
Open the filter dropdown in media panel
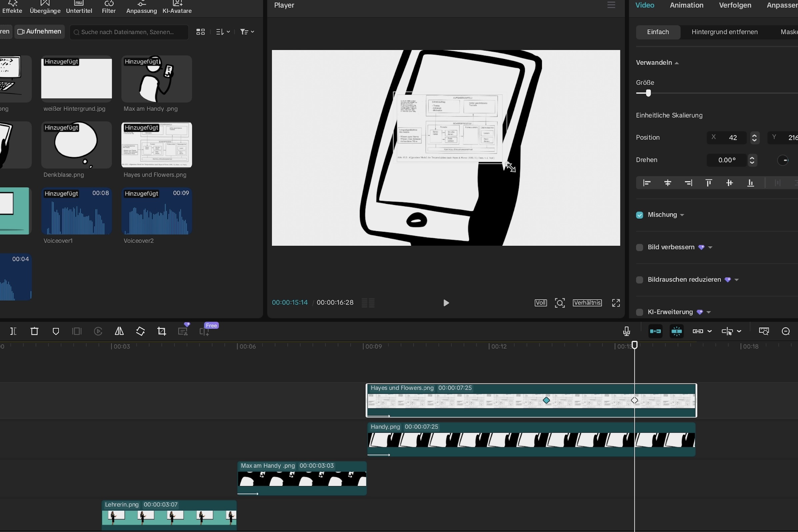(x=247, y=32)
